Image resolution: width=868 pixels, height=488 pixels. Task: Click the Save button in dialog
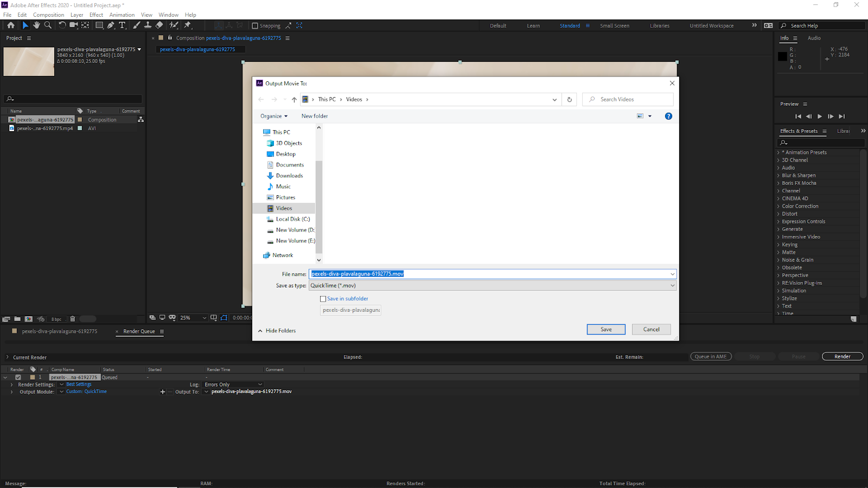pos(605,329)
